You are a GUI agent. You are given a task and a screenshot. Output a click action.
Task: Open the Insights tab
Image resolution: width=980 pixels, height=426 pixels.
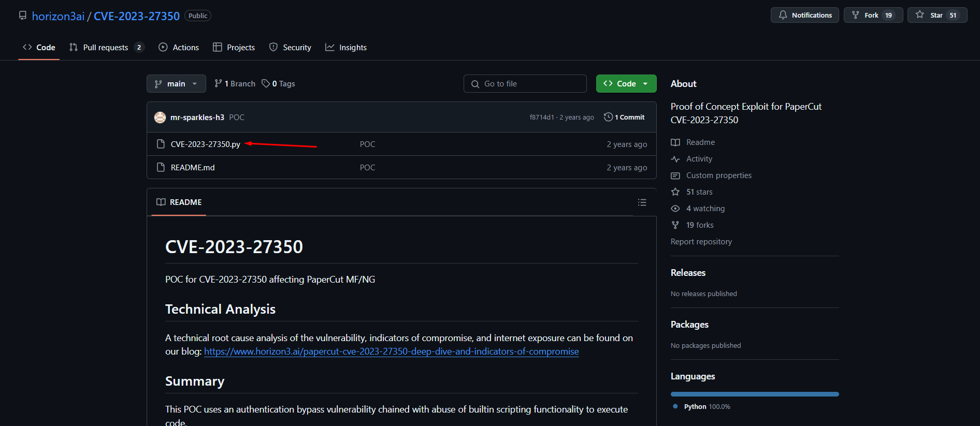[x=346, y=47]
